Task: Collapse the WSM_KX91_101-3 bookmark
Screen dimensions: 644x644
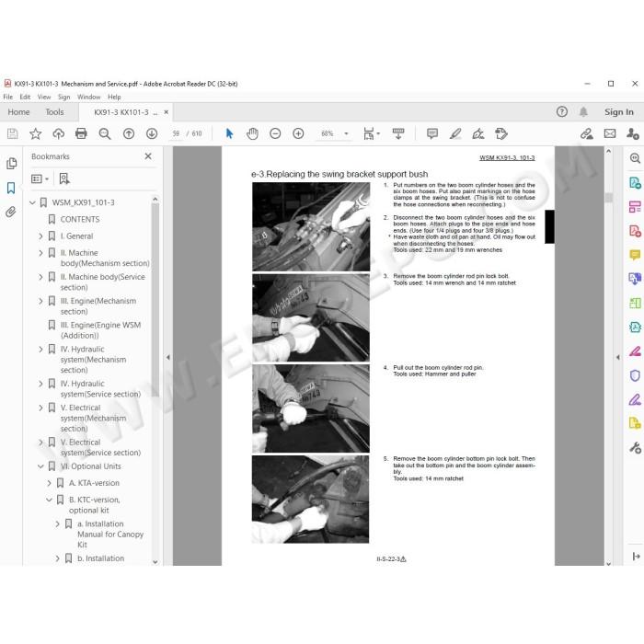Action: point(32,202)
